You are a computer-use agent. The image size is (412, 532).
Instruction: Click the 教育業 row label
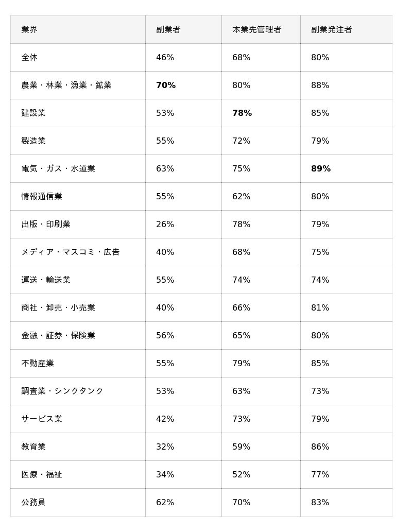(33, 447)
